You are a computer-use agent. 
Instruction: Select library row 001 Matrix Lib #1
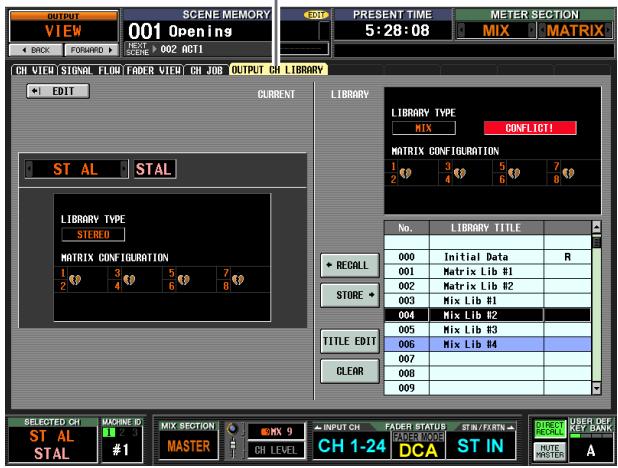pyautogui.click(x=488, y=272)
